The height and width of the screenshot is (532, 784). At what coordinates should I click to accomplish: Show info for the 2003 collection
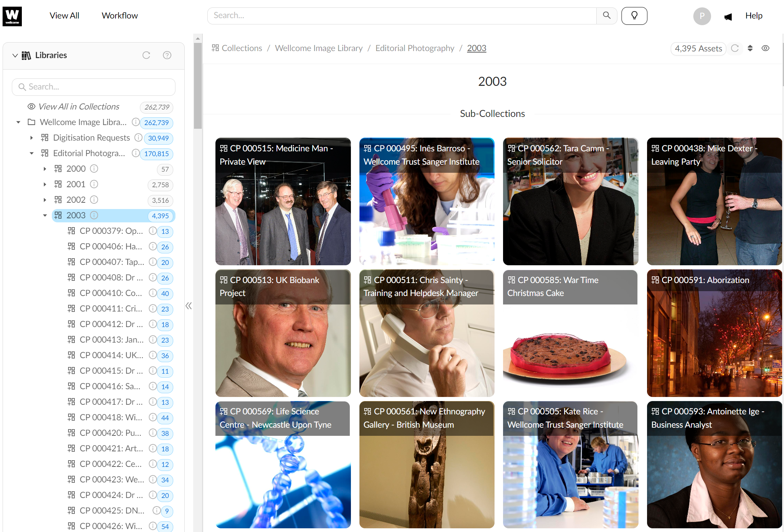94,215
